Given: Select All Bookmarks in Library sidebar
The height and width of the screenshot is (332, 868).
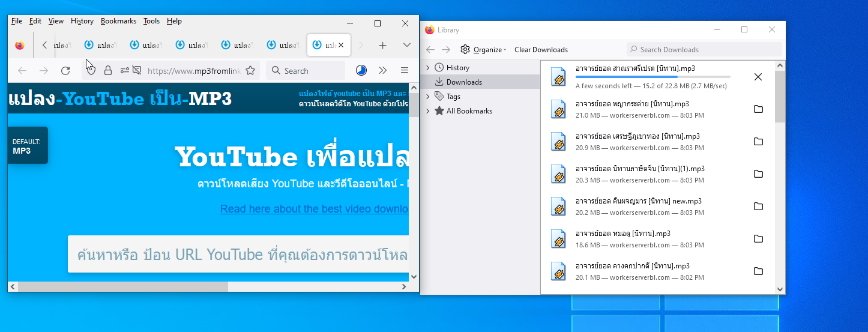Looking at the screenshot, I should 469,111.
